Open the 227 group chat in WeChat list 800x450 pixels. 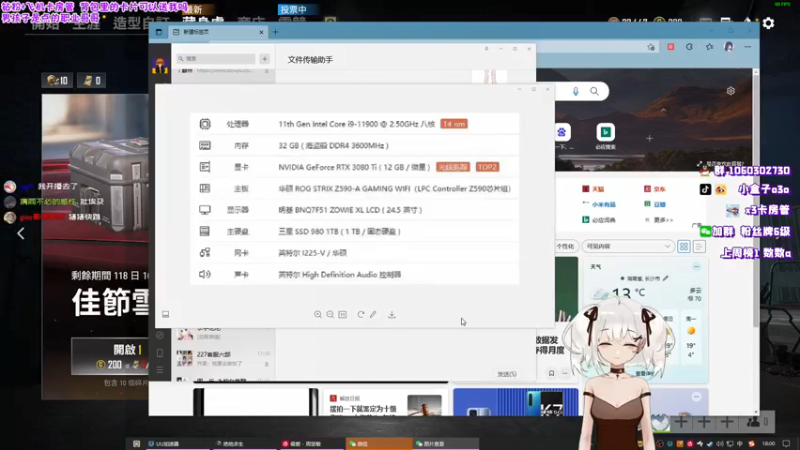click(223, 358)
